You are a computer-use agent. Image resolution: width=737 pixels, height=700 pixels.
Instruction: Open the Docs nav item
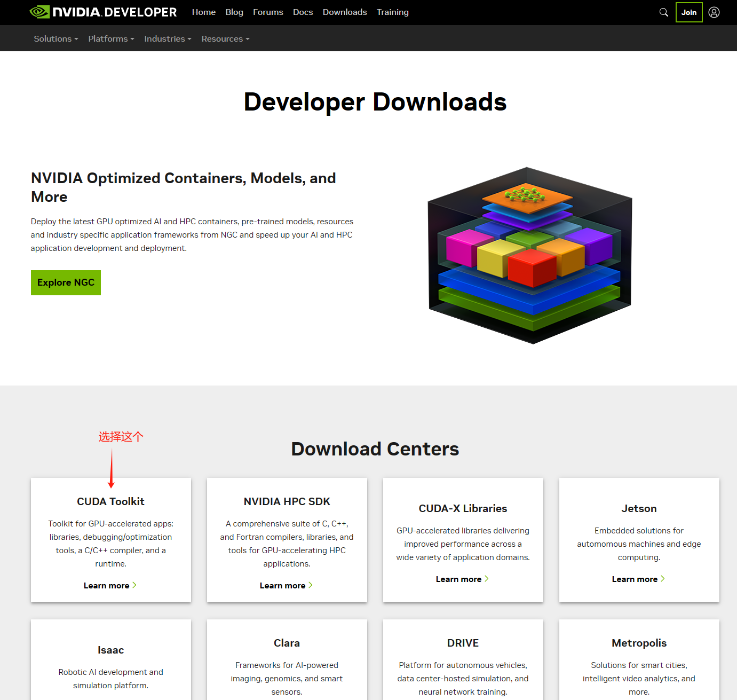[x=303, y=12]
